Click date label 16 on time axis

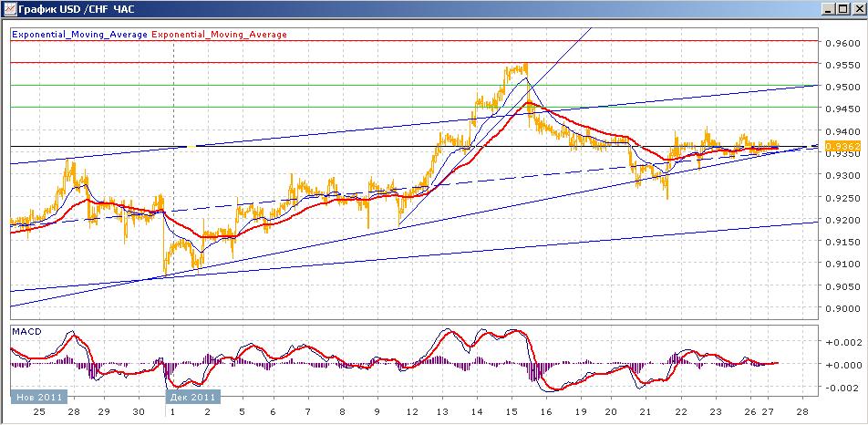(546, 412)
